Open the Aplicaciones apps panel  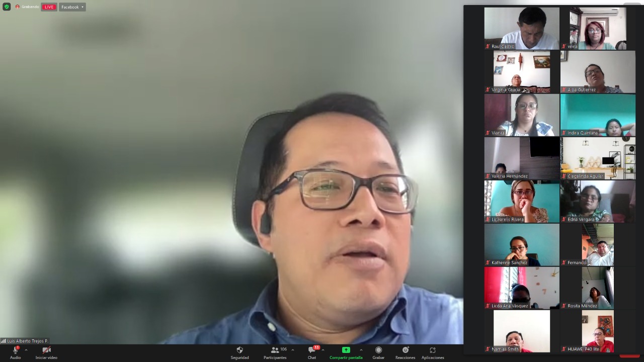tap(432, 350)
